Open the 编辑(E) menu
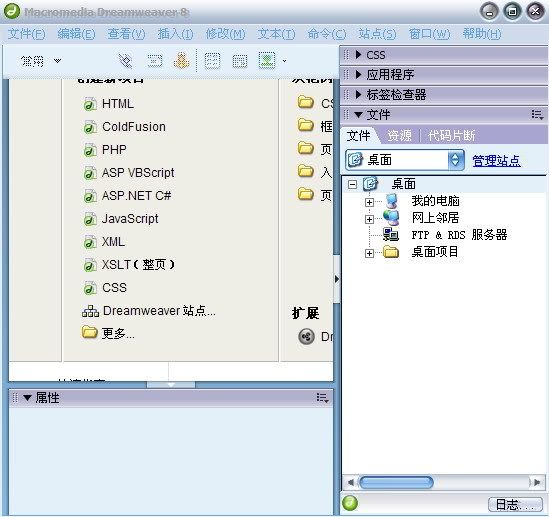This screenshot has width=549, height=517. tap(76, 34)
